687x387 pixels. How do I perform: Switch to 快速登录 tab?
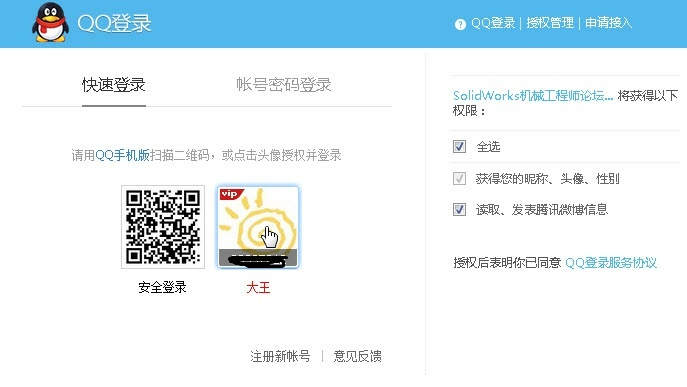(x=113, y=85)
